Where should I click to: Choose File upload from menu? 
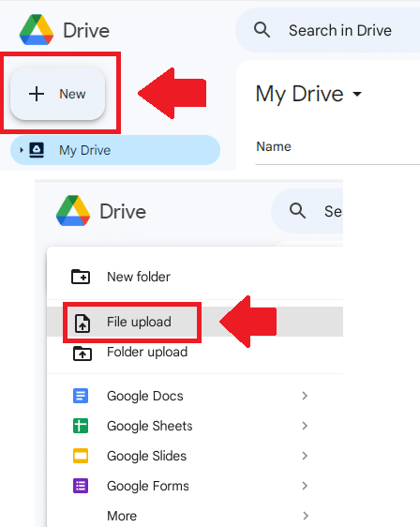click(x=195, y=322)
